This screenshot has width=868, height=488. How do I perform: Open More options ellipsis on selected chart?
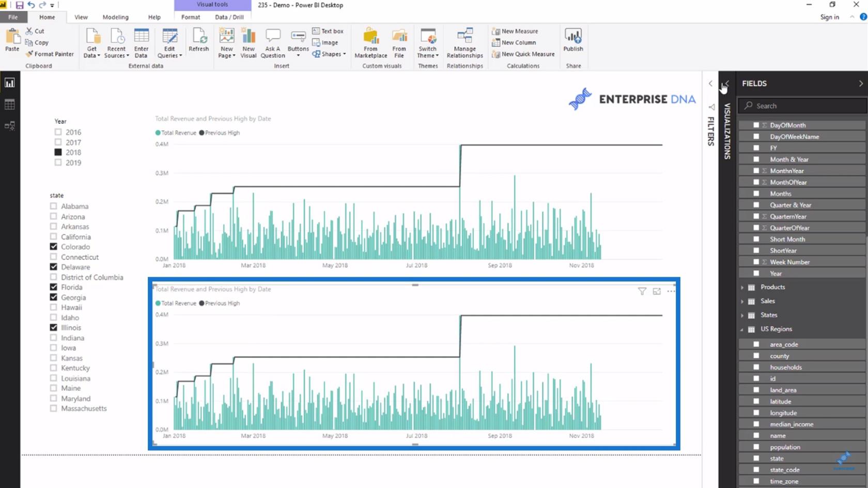671,291
